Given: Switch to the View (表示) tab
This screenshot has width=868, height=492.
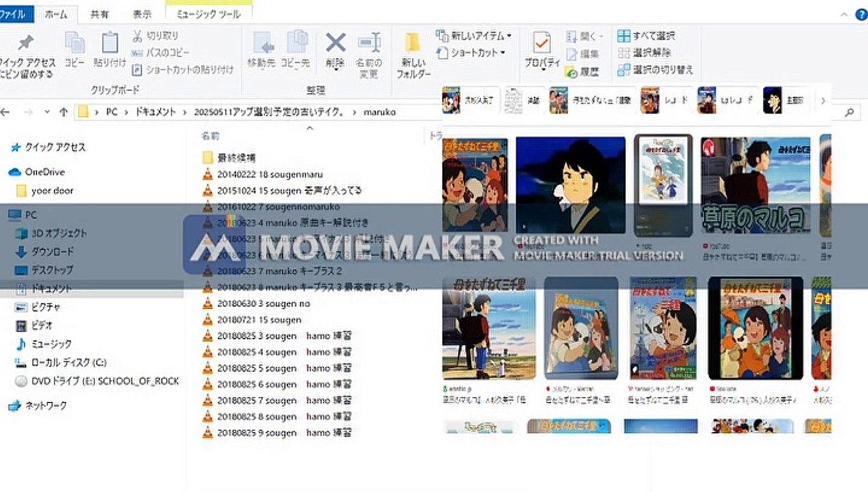Looking at the screenshot, I should coord(141,14).
